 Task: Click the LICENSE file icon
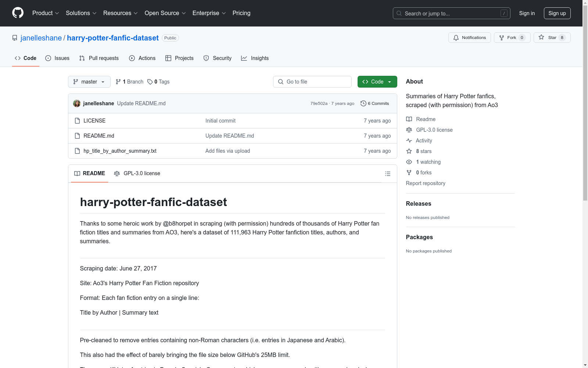[x=77, y=121]
